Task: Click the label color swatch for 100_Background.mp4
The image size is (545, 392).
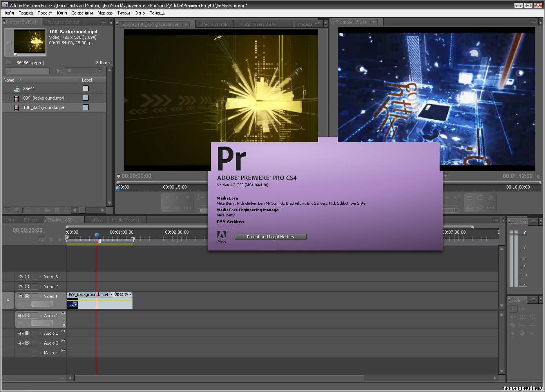Action: click(85, 107)
